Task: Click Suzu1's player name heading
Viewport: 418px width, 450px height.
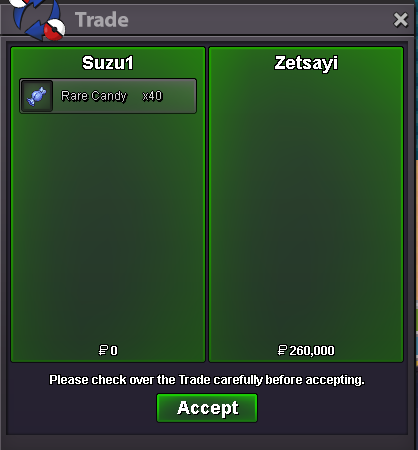Action: point(108,63)
